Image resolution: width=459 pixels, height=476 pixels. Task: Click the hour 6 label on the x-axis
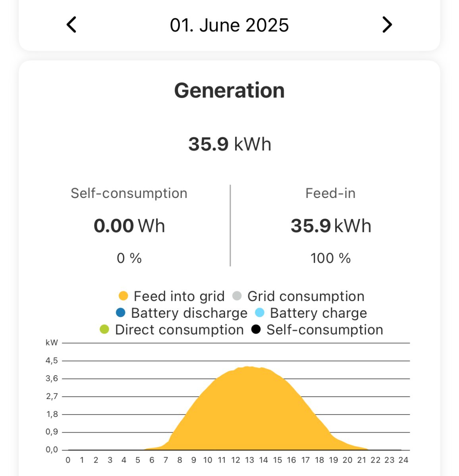click(x=152, y=460)
